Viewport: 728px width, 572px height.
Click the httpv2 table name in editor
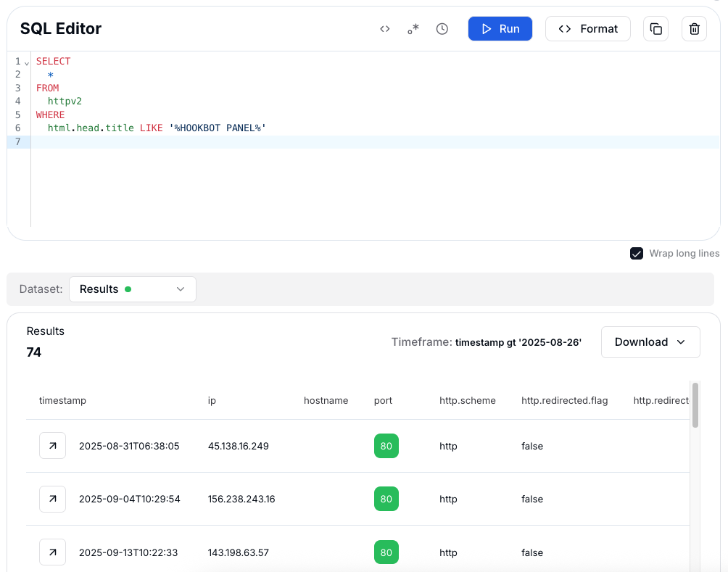tap(65, 101)
